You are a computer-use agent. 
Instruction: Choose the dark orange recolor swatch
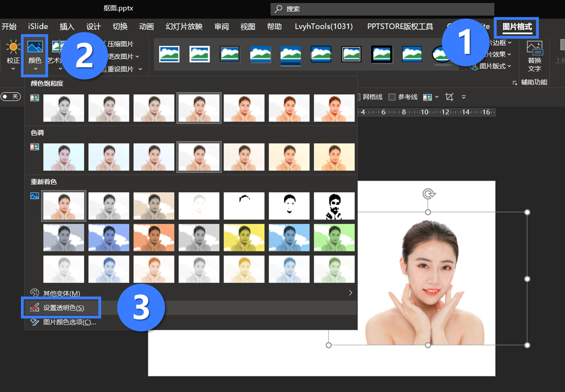click(154, 238)
